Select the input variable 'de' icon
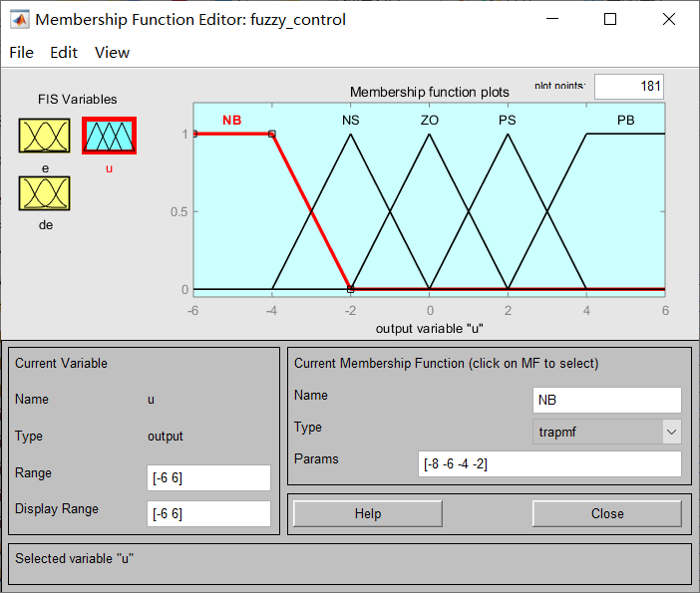Viewport: 700px width, 593px height. tap(44, 193)
